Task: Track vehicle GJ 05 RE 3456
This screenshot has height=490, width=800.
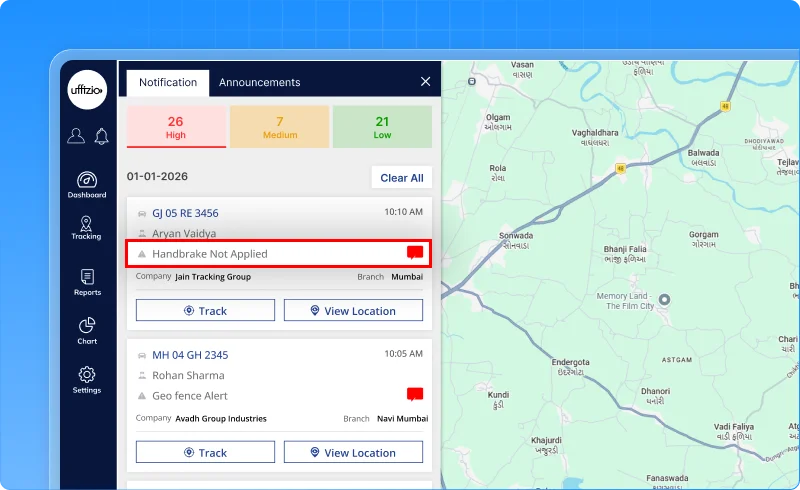Action: (x=205, y=310)
